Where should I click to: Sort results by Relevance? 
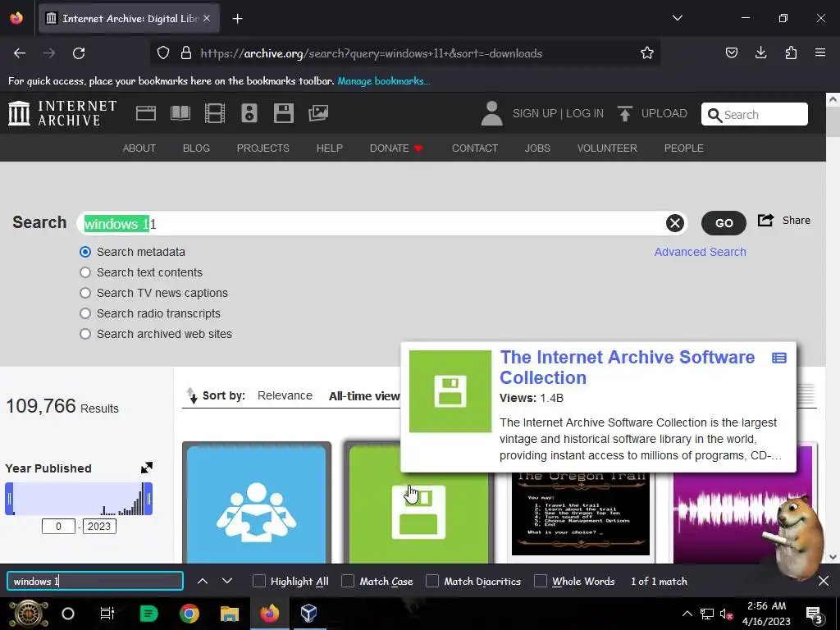[285, 395]
